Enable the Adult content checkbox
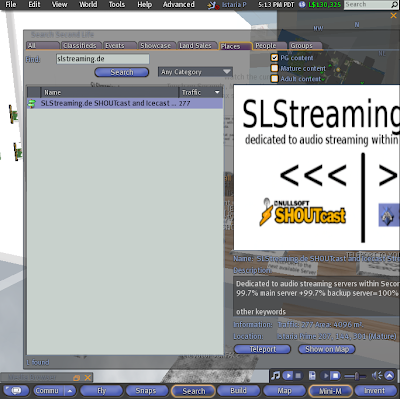400x399 pixels. point(274,79)
